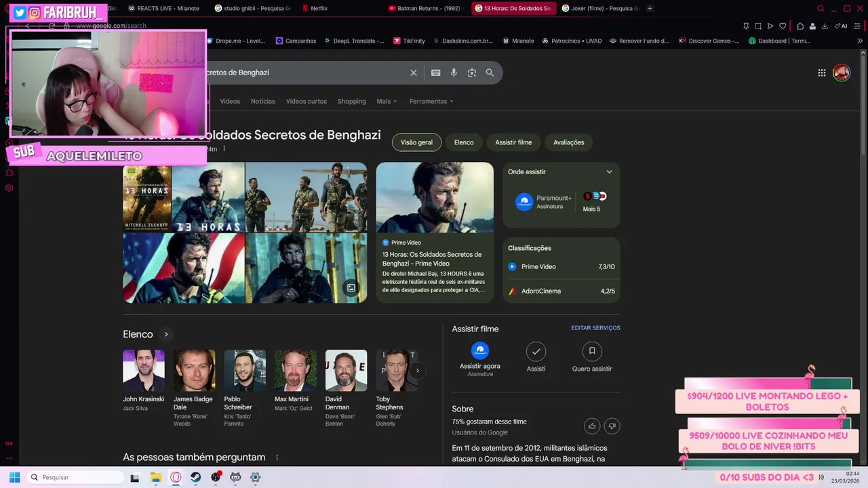868x488 pixels.
Task: Open Steam from the taskbar
Action: coord(195,477)
